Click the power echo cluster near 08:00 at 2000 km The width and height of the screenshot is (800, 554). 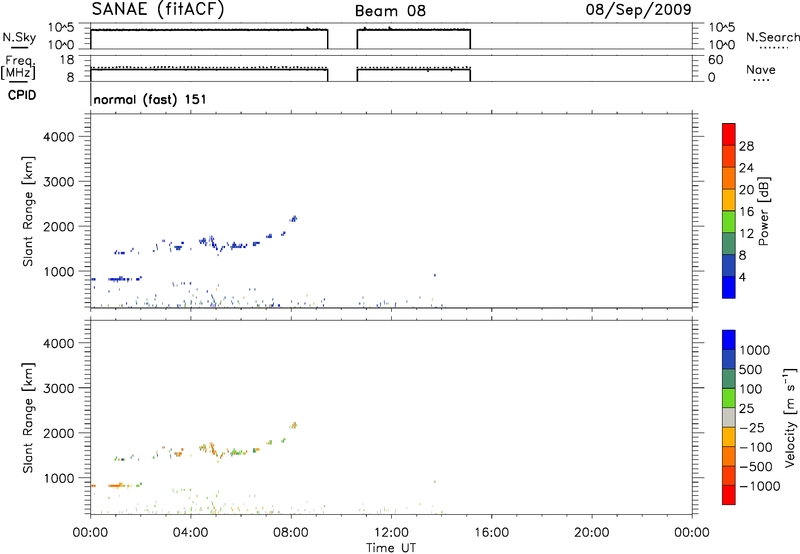point(293,219)
